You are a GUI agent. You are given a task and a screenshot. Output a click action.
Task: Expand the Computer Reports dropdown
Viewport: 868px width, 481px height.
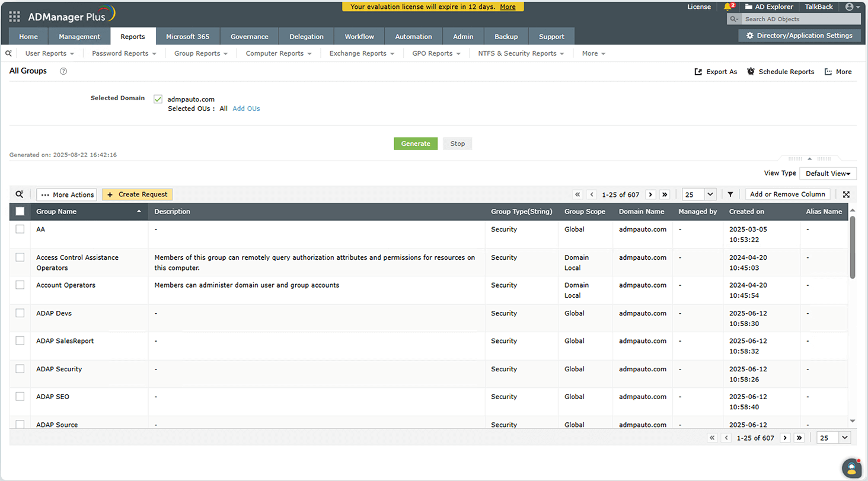(279, 53)
